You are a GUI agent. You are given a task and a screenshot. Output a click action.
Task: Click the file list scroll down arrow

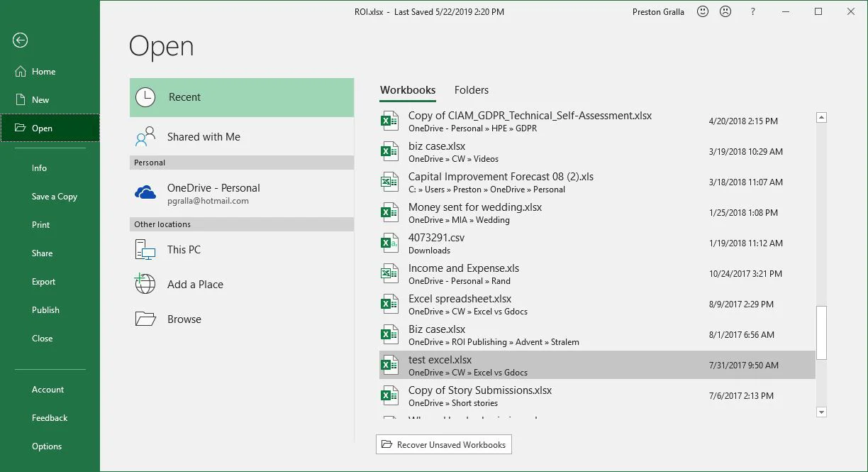pyautogui.click(x=821, y=412)
